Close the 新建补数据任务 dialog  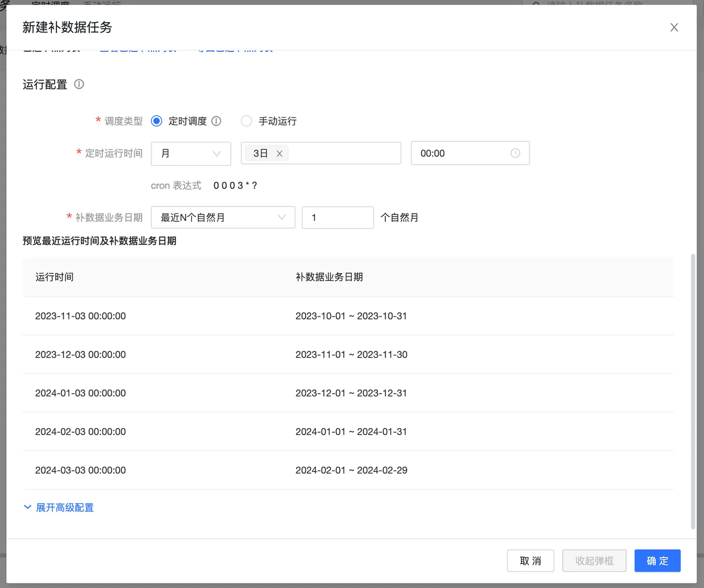pyautogui.click(x=674, y=28)
